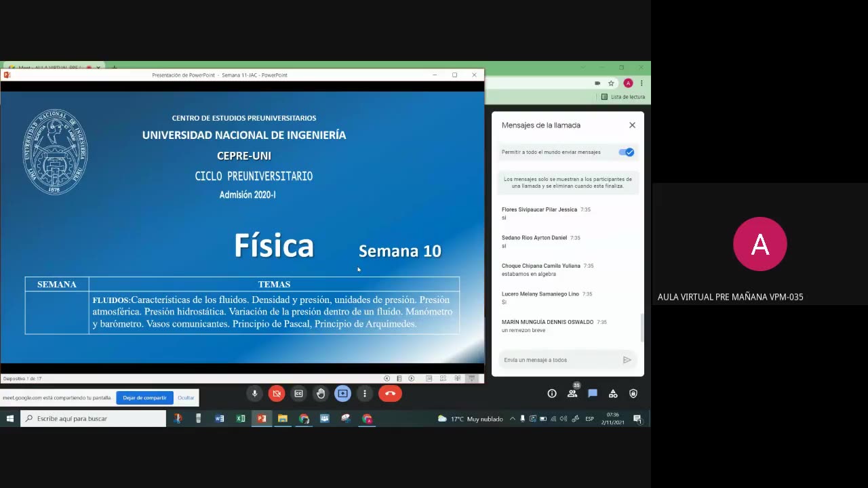Open Meet activities icon
This screenshot has height=488, width=868.
[613, 394]
